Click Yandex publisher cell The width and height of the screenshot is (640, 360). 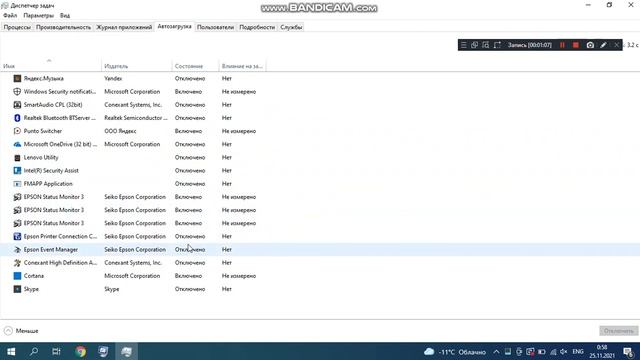113,78
